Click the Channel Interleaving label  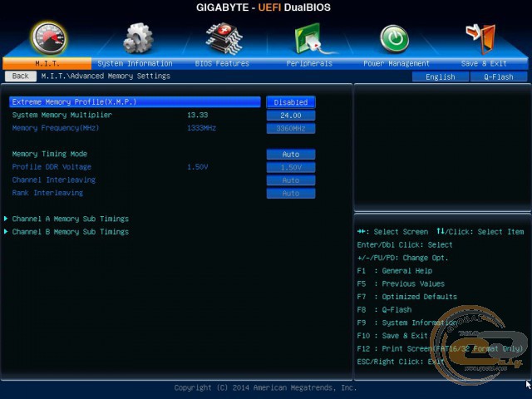pyautogui.click(x=53, y=180)
